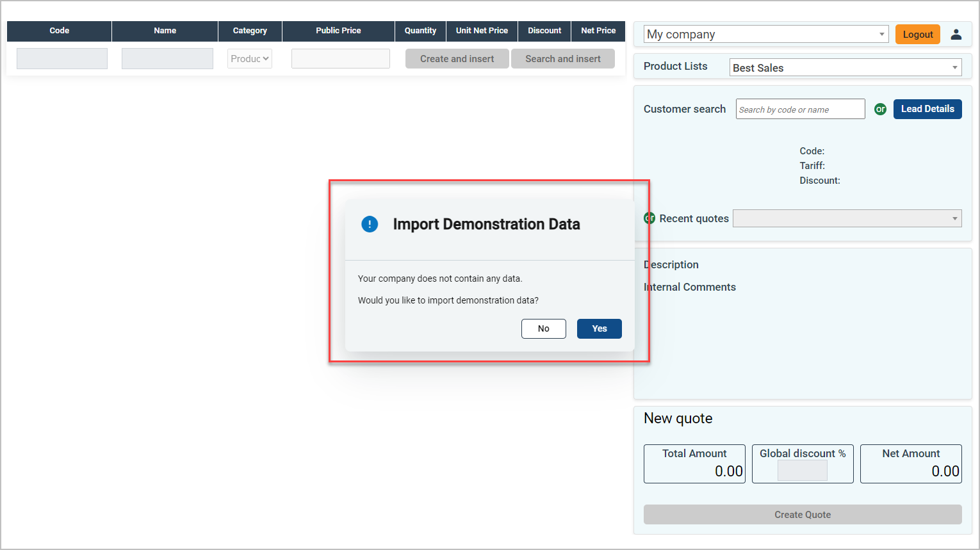Click the Total Amount value box
The width and height of the screenshot is (980, 550).
pyautogui.click(x=694, y=464)
